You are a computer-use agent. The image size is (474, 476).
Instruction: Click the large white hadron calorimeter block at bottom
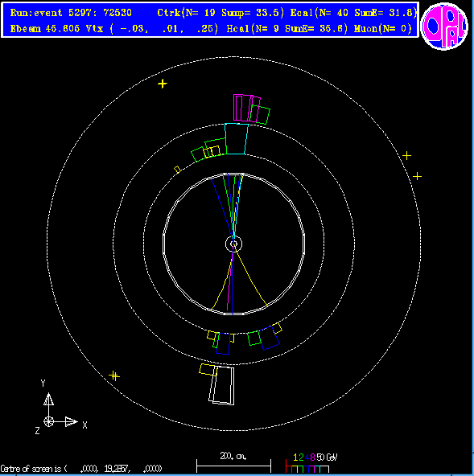222,385
